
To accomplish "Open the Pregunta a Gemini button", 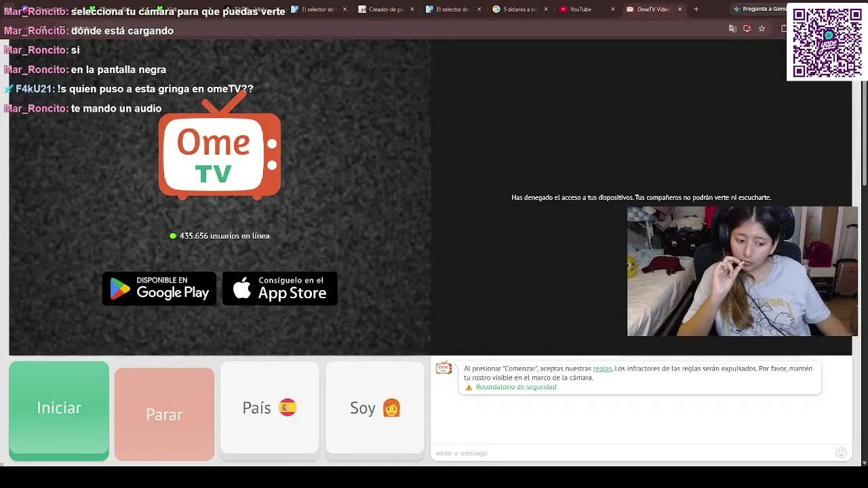I will click(759, 9).
